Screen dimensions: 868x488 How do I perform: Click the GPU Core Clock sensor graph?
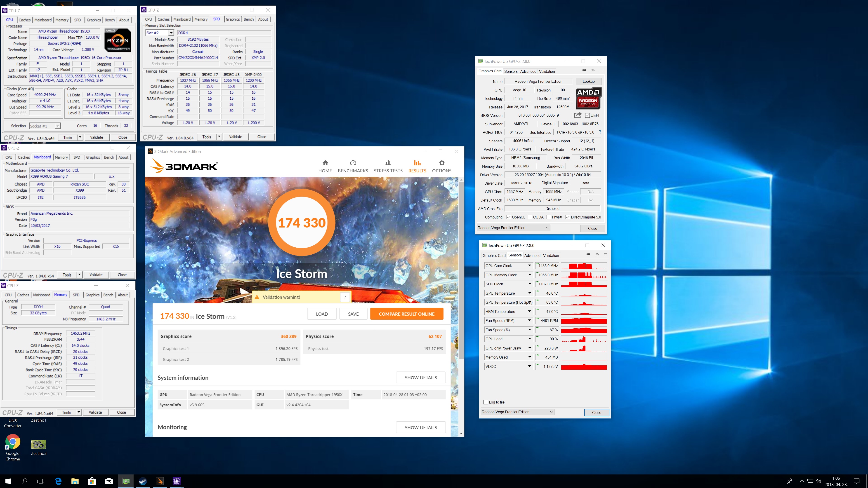tap(584, 266)
